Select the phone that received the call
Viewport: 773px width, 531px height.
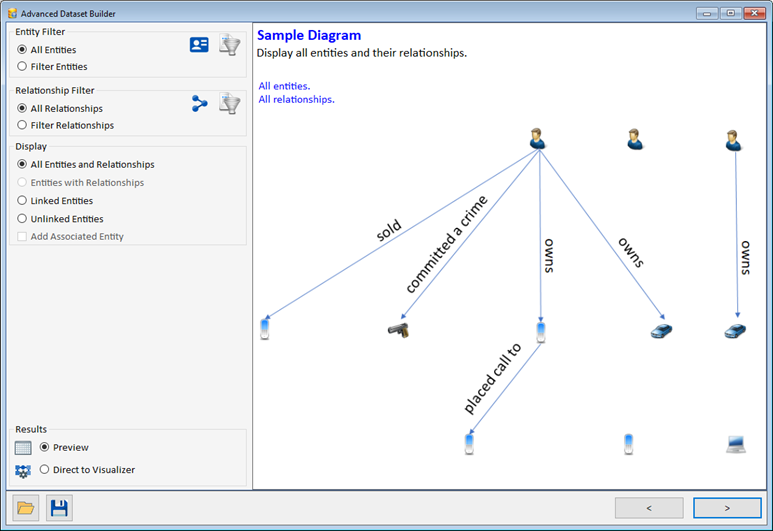(469, 444)
